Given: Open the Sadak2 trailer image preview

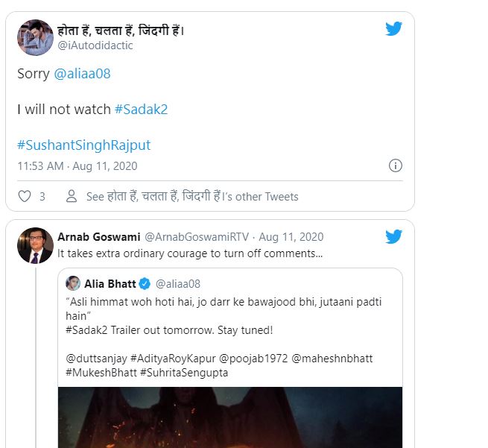Looking at the screenshot, I should point(230,416).
